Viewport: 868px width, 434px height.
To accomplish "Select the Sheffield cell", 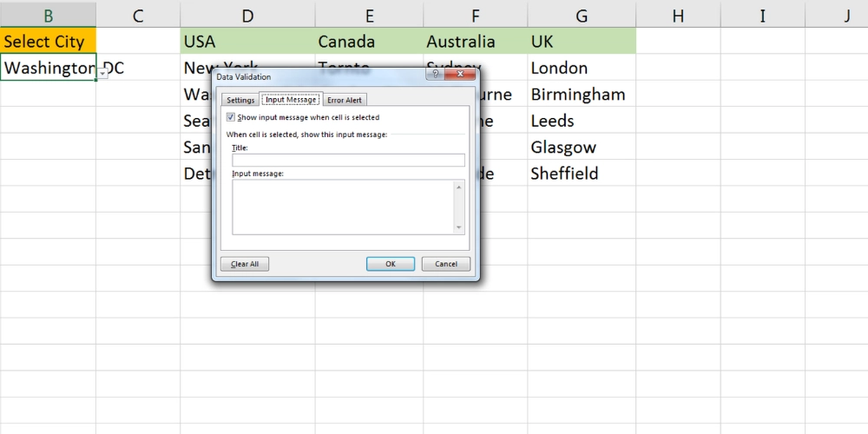I will 582,174.
